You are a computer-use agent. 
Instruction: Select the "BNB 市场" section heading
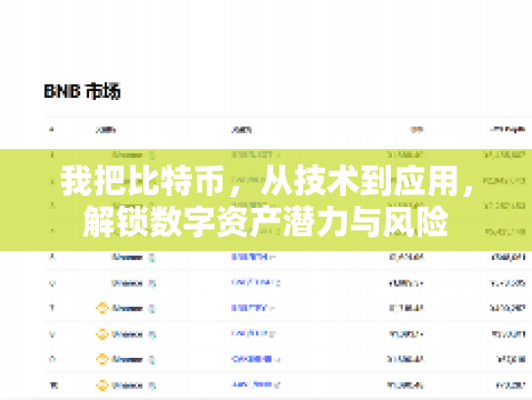[82, 91]
